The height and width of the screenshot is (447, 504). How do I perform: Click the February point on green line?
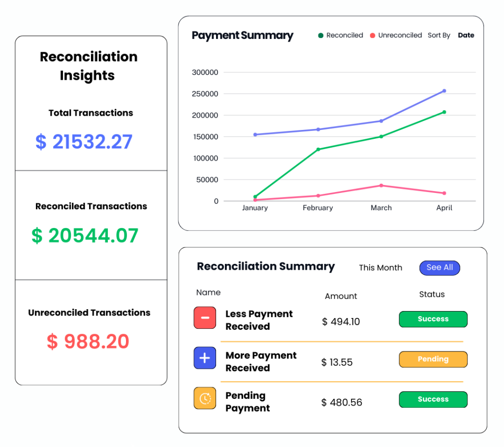[318, 149]
